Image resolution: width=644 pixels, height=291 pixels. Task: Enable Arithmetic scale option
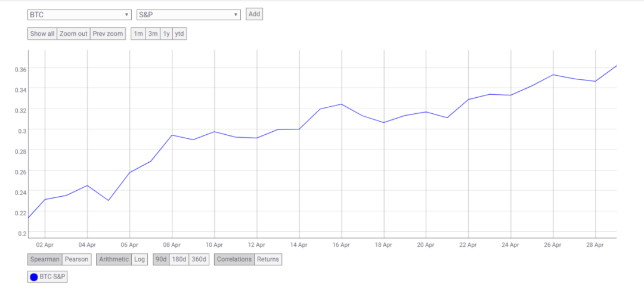point(113,259)
